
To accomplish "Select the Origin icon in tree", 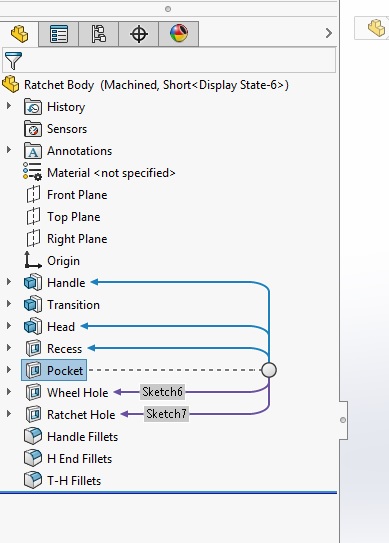I will point(33,260).
